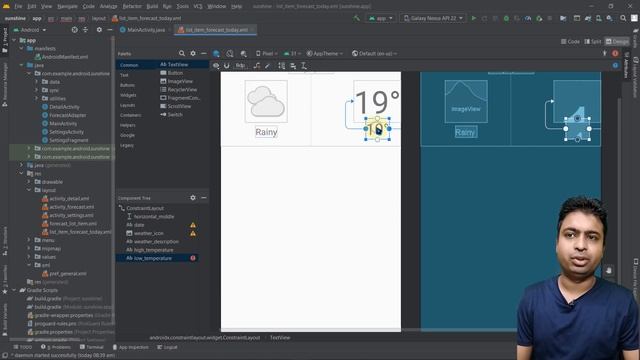Select high_temperature in Component Tree

coord(153,250)
